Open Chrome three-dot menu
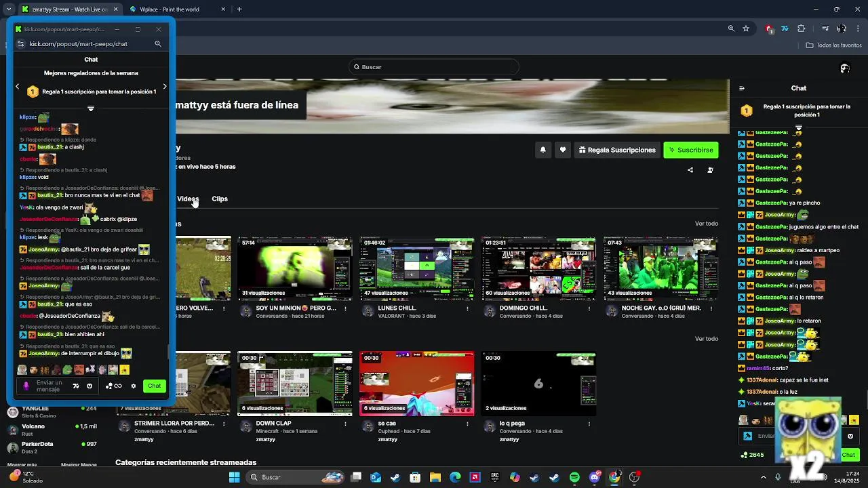 coord(859,28)
